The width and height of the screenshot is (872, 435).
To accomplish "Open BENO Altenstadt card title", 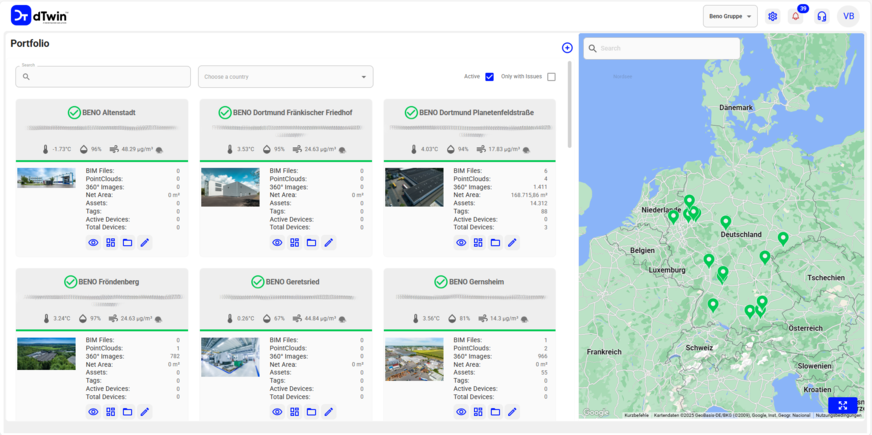I will (x=108, y=113).
